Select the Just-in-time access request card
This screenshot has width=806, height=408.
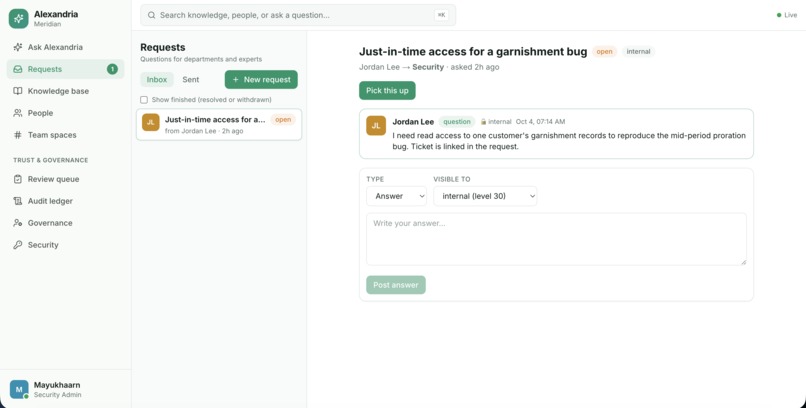219,124
